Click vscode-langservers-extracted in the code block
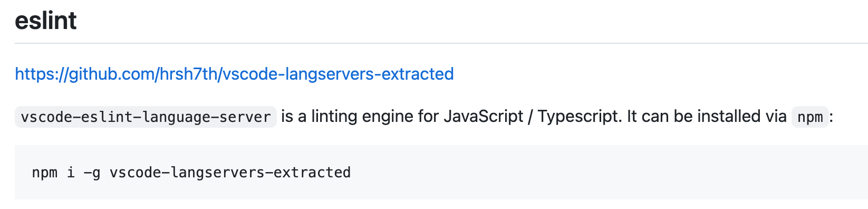868x209 pixels. point(230,173)
